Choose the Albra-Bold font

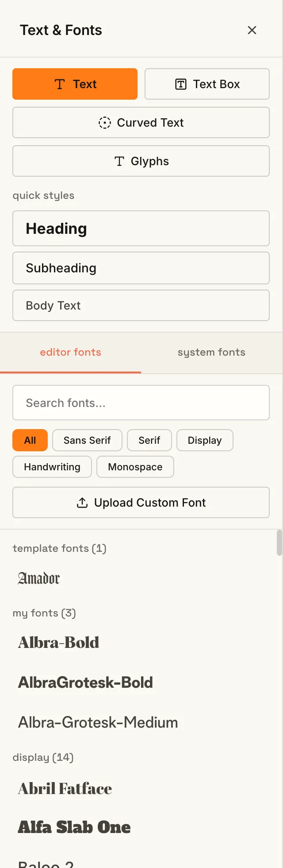(x=58, y=643)
